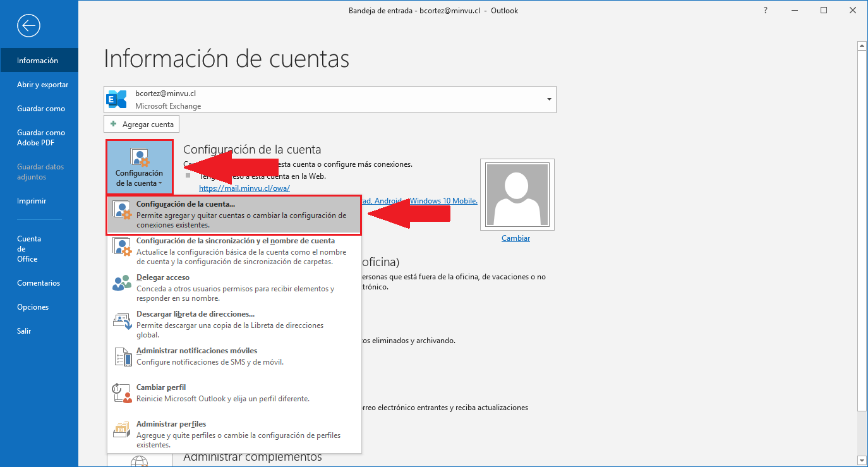
Task: Select Configuración de la cuenta... menu entry
Action: point(234,215)
